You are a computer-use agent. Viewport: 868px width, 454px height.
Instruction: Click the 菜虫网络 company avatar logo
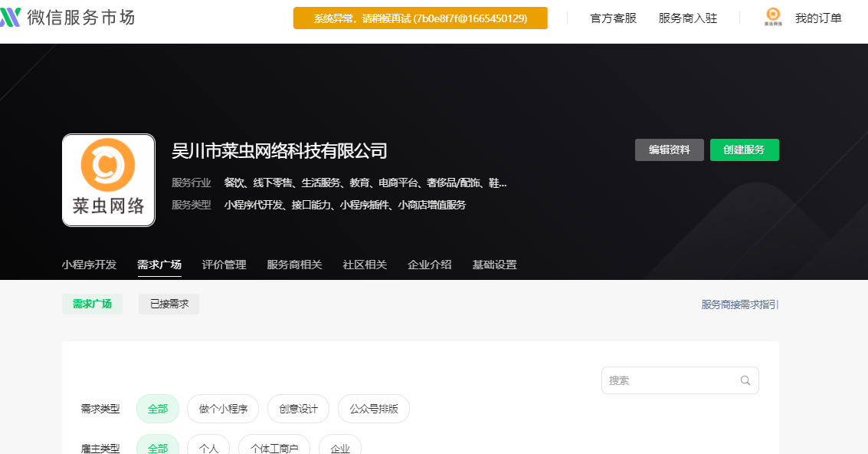coord(108,179)
